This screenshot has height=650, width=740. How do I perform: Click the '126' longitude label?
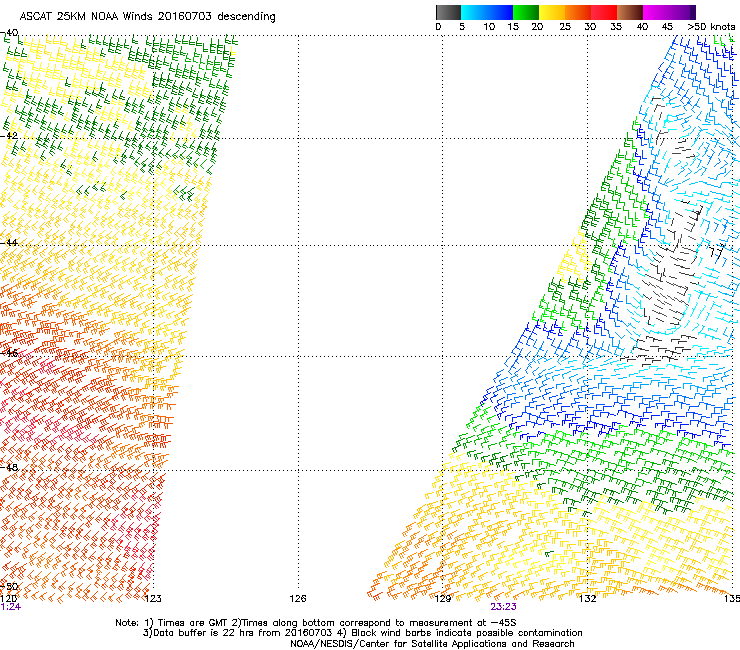(x=298, y=599)
